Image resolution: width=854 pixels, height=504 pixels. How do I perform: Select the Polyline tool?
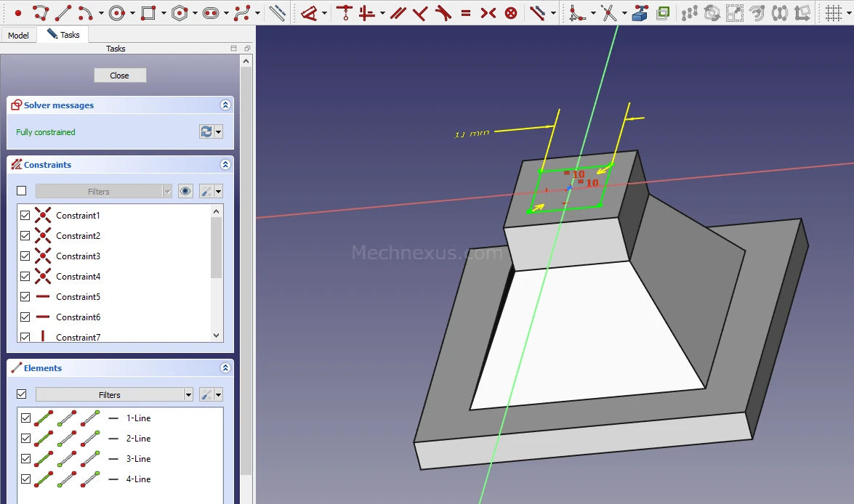click(x=41, y=13)
